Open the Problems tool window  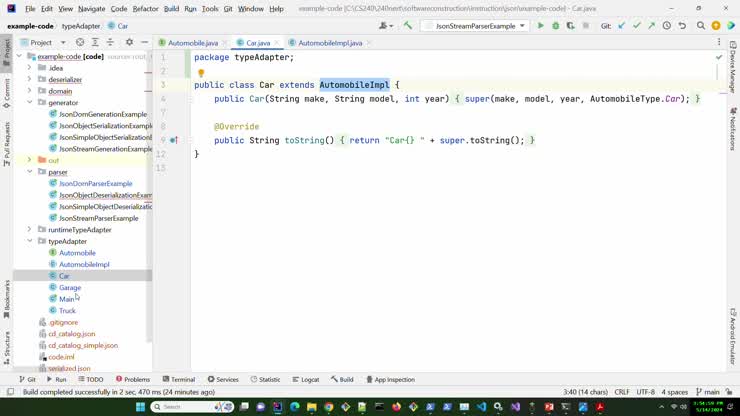pos(133,379)
